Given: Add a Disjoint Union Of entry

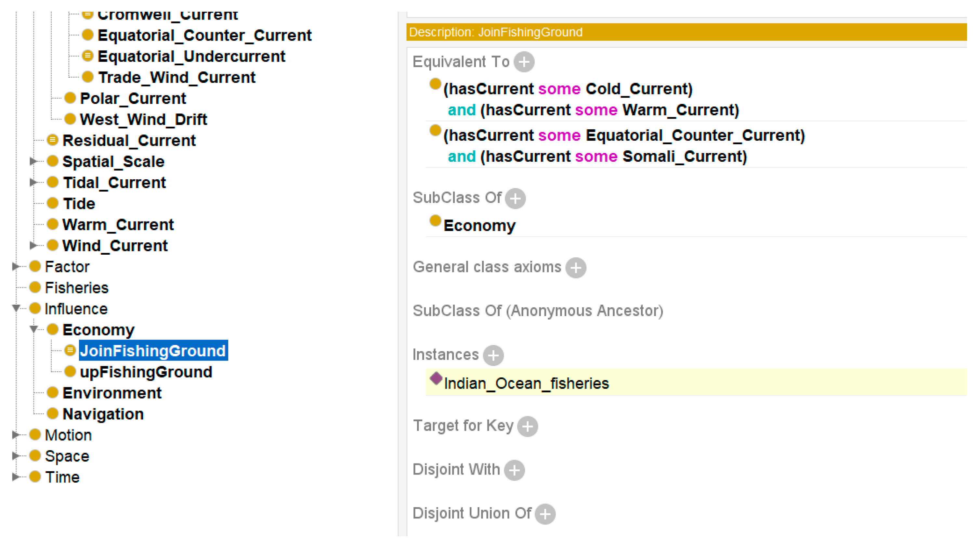Looking at the screenshot, I should [x=545, y=514].
